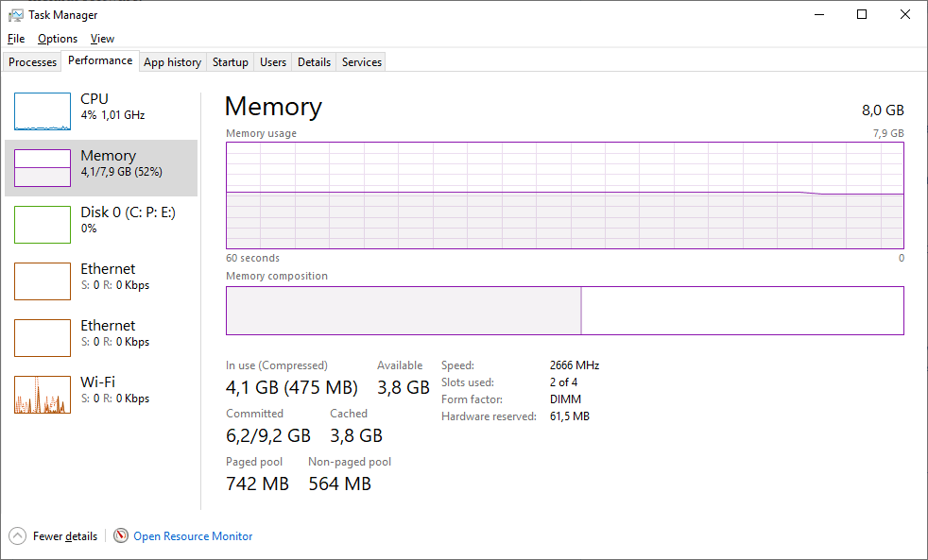
Task: Go to the Startup tab
Action: click(x=231, y=62)
